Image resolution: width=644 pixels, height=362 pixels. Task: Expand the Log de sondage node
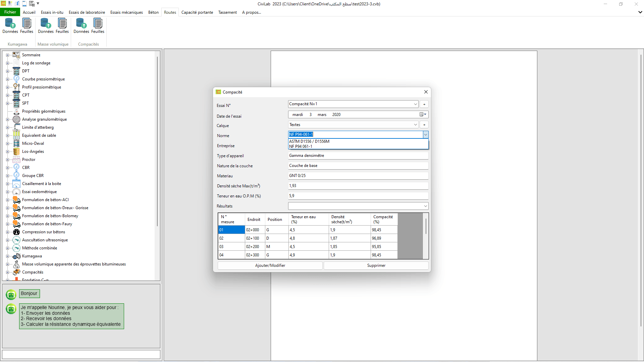pos(7,63)
